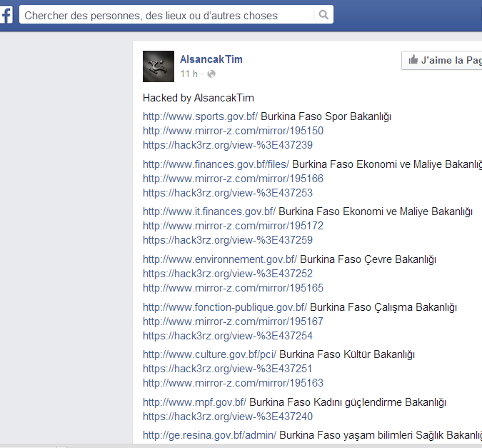Open the environnement.gov.bf link
Screen dimensions: 482x448
tap(220, 259)
